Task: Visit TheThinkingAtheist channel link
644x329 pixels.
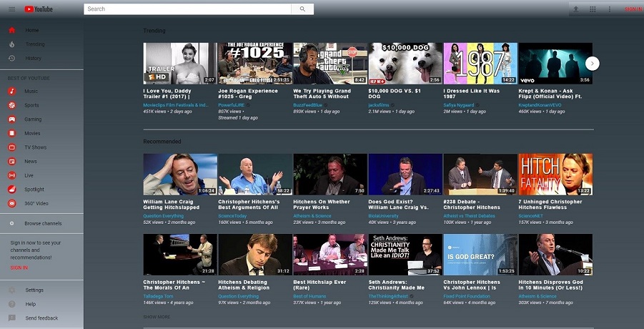Action: [x=388, y=296]
